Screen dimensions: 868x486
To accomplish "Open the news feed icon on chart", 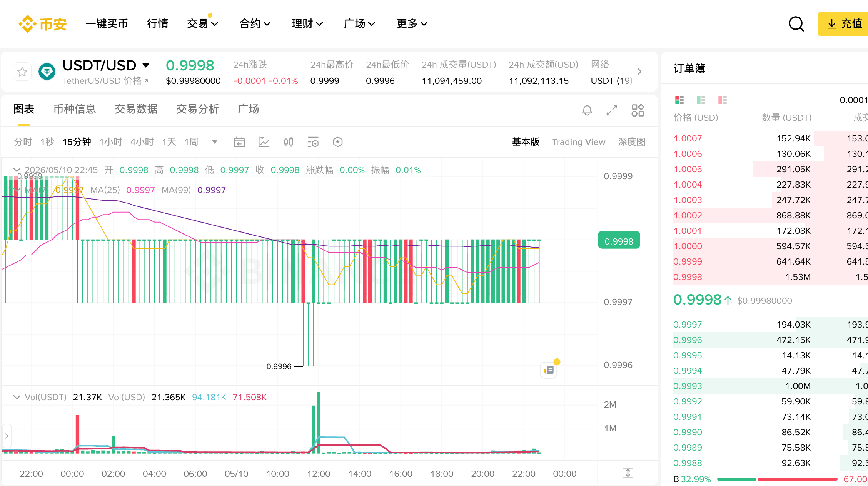I will point(549,370).
